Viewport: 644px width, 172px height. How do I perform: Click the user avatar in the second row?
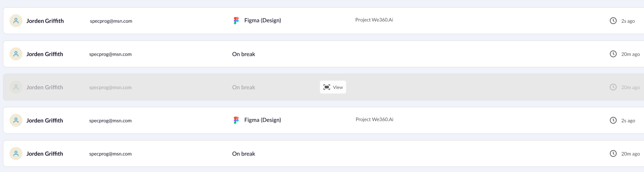coord(16,54)
